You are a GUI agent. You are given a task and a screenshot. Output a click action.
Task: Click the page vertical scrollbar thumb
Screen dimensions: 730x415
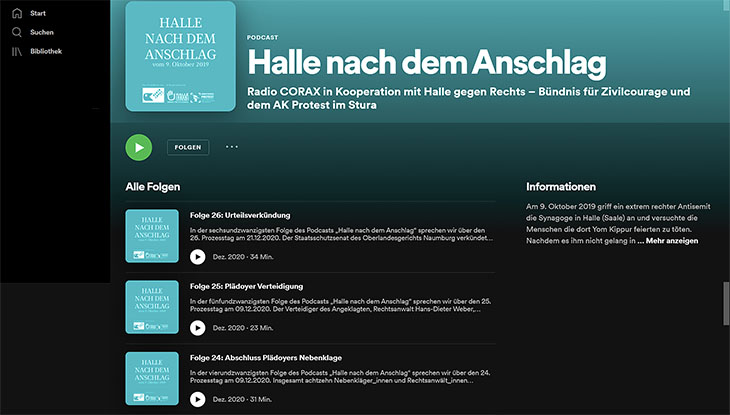[726, 304]
